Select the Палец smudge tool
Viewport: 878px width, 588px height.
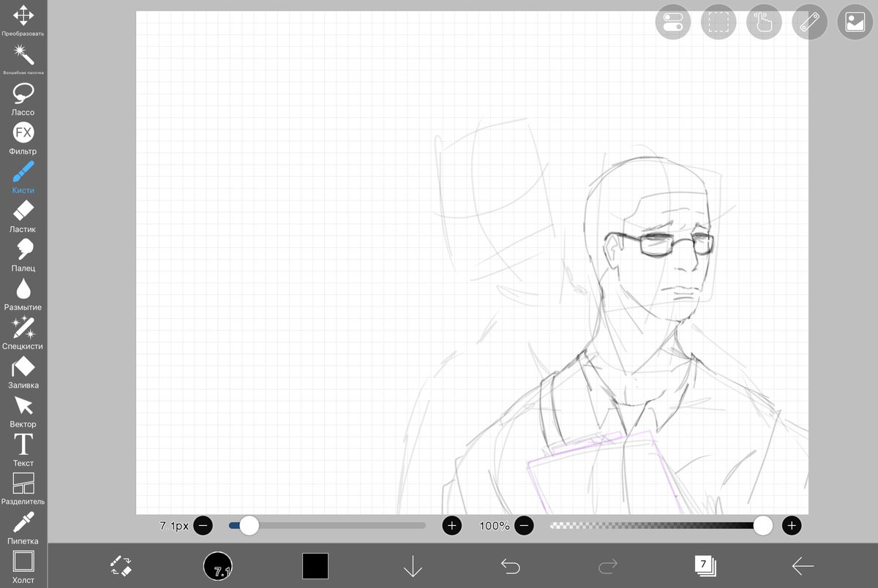pos(23,255)
